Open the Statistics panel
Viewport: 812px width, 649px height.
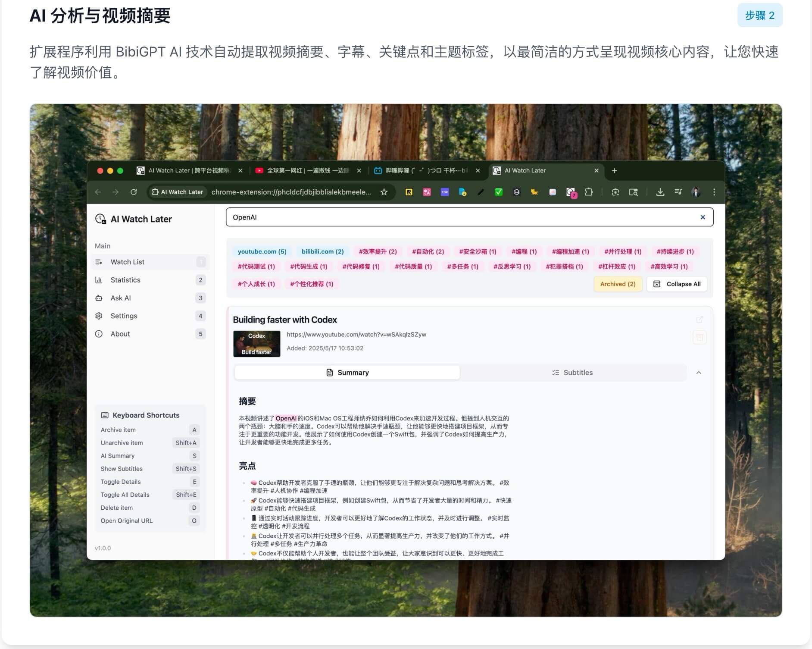click(x=125, y=280)
